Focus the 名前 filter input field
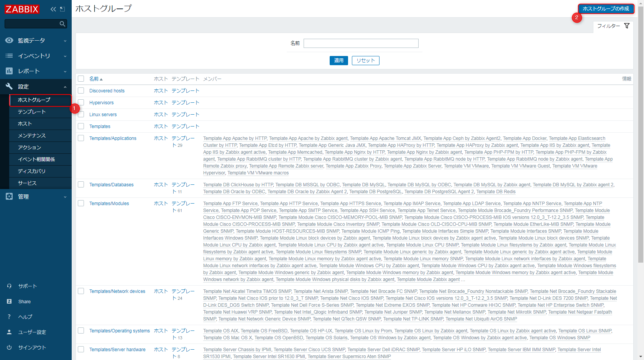Image resolution: width=644 pixels, height=360 pixels. (x=361, y=43)
